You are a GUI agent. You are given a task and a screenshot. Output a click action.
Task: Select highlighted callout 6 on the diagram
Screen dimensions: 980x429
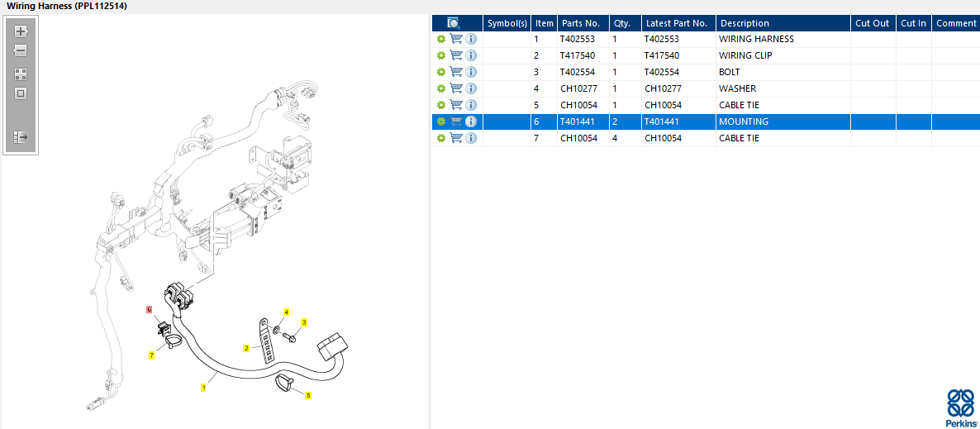click(x=150, y=309)
